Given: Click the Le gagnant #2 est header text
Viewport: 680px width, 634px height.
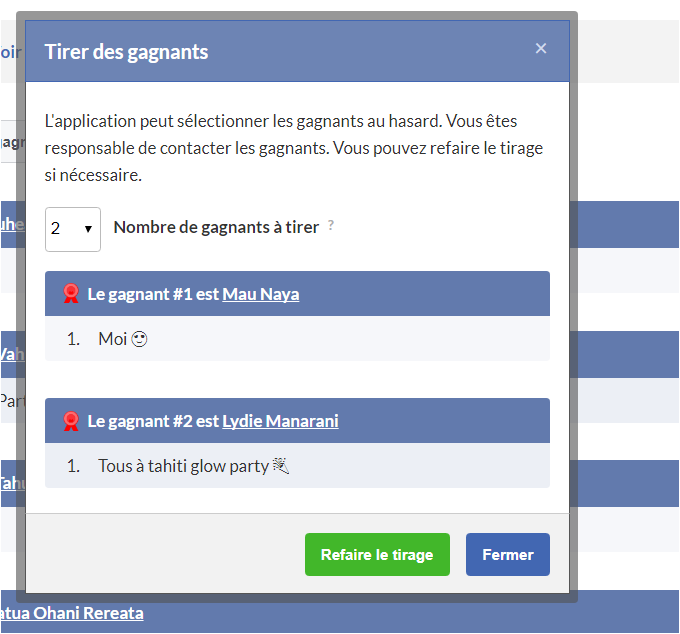Looking at the screenshot, I should (x=153, y=421).
